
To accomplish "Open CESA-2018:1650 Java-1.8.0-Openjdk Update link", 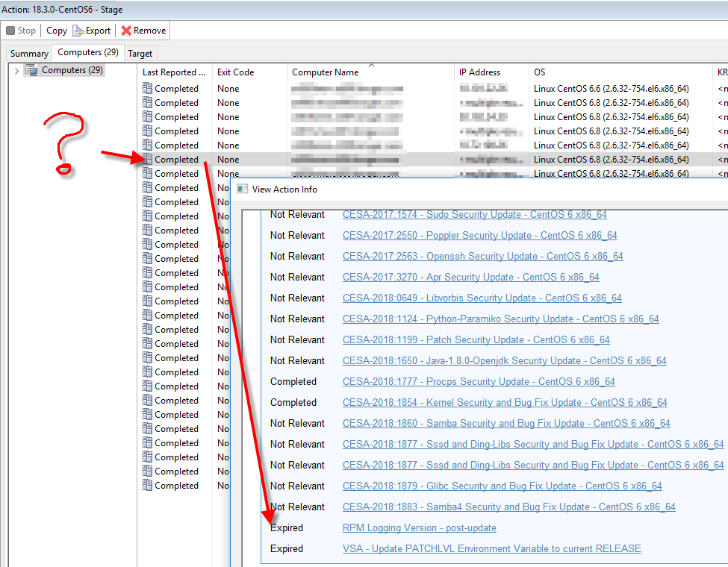I will [504, 360].
